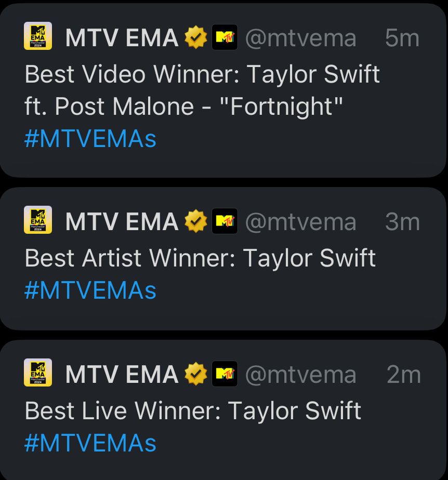The image size is (448, 480).
Task: Click MTV EMA display name on 3m tweet
Action: 122,222
